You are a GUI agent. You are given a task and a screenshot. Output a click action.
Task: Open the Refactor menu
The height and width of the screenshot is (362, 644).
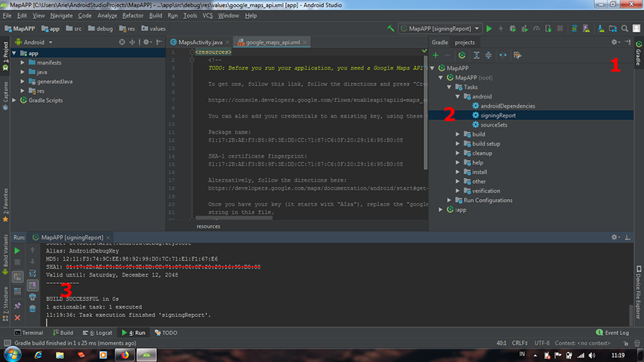coord(132,16)
